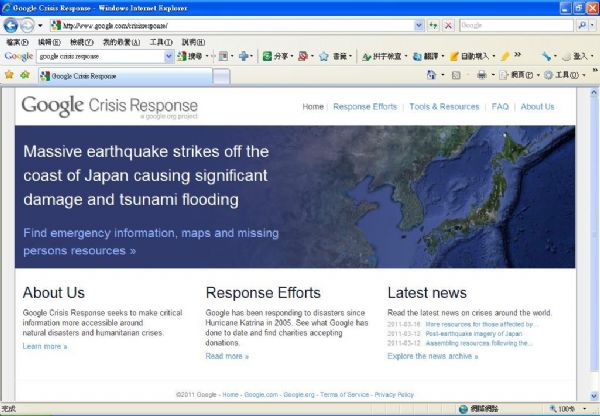
Task: Click Terms of Service footer link
Action: [x=344, y=395]
